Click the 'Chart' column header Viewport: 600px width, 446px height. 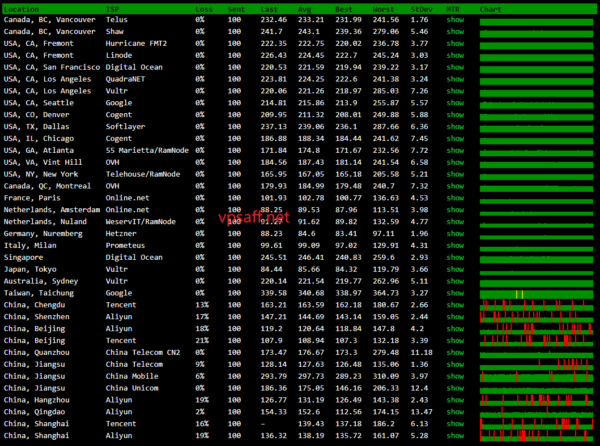(x=490, y=9)
